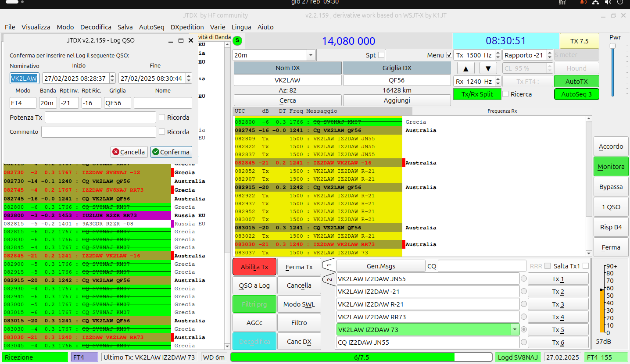Viewport: 630px width, 364px height.
Task: Adjust the Pwr vertical slider
Action: (612, 46)
